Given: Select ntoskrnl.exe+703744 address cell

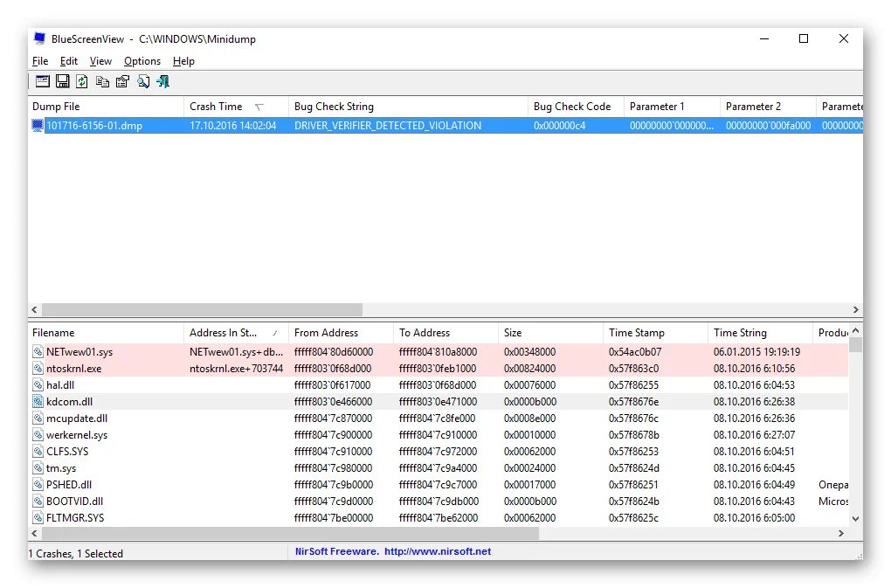Looking at the screenshot, I should pos(237,368).
